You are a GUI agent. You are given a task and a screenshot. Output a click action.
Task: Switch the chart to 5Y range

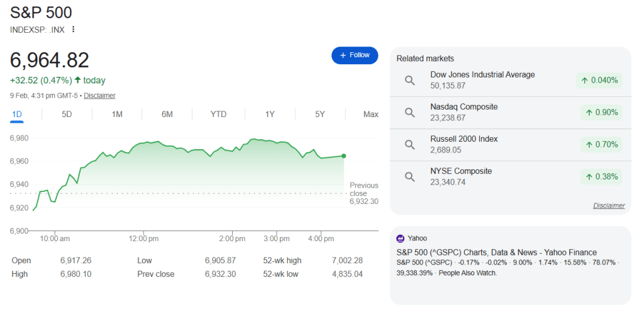pyautogui.click(x=320, y=115)
